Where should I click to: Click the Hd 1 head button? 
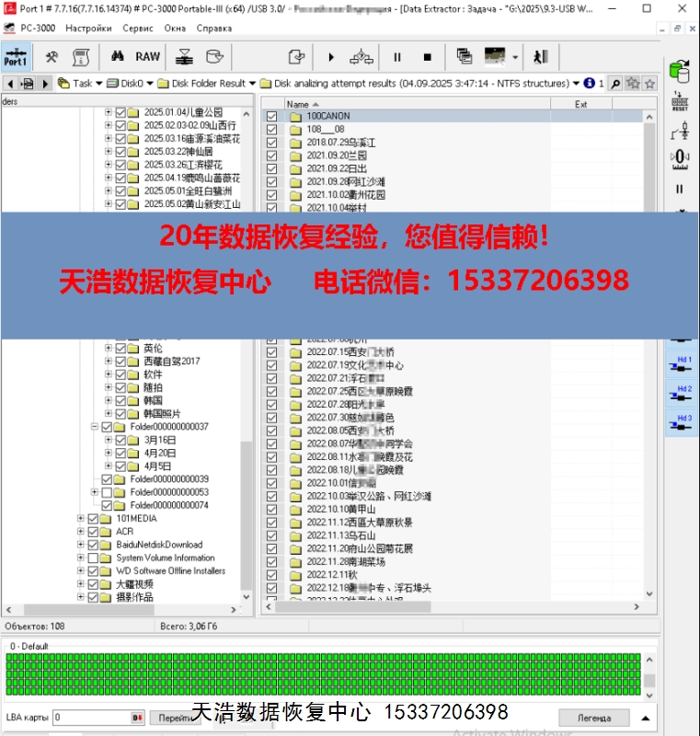point(680,364)
